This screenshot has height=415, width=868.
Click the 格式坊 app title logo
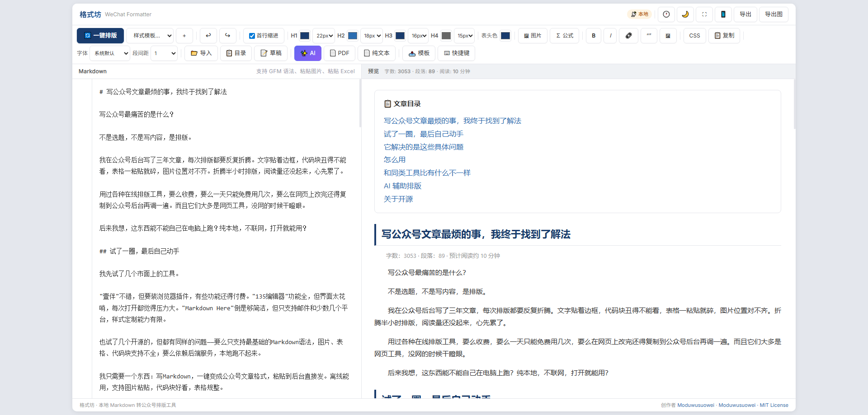90,14
